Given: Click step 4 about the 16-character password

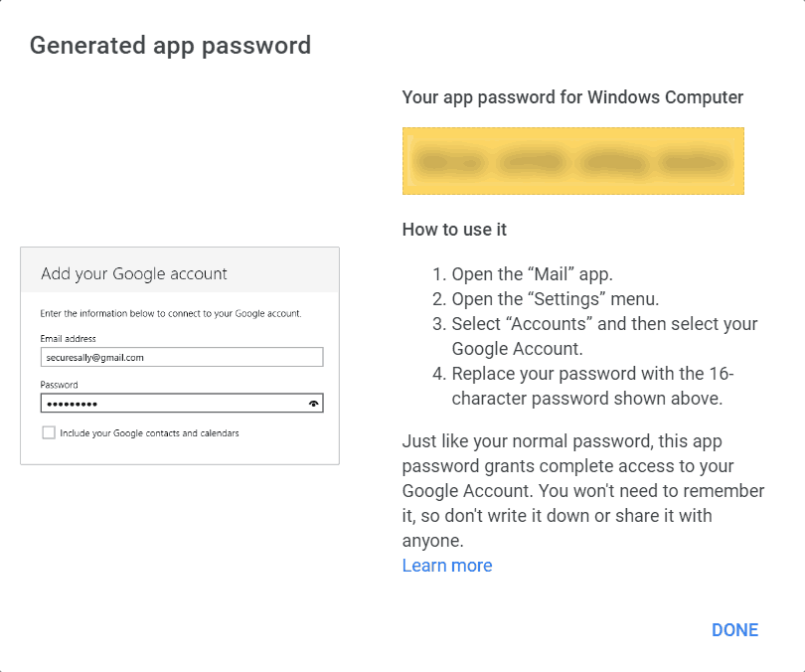Looking at the screenshot, I should [x=591, y=386].
